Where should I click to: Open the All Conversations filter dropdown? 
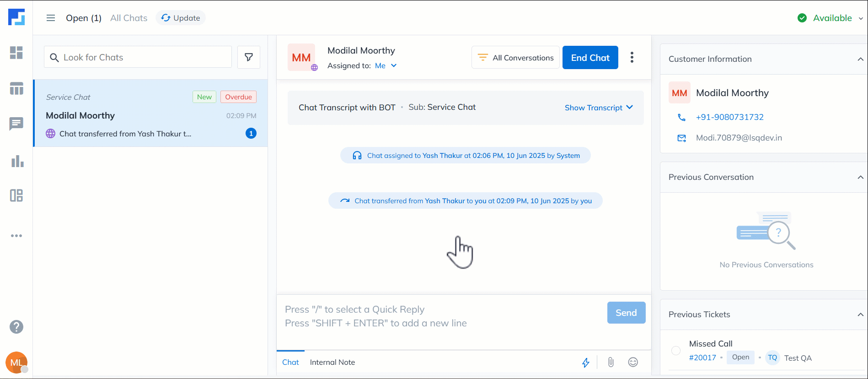pos(515,57)
